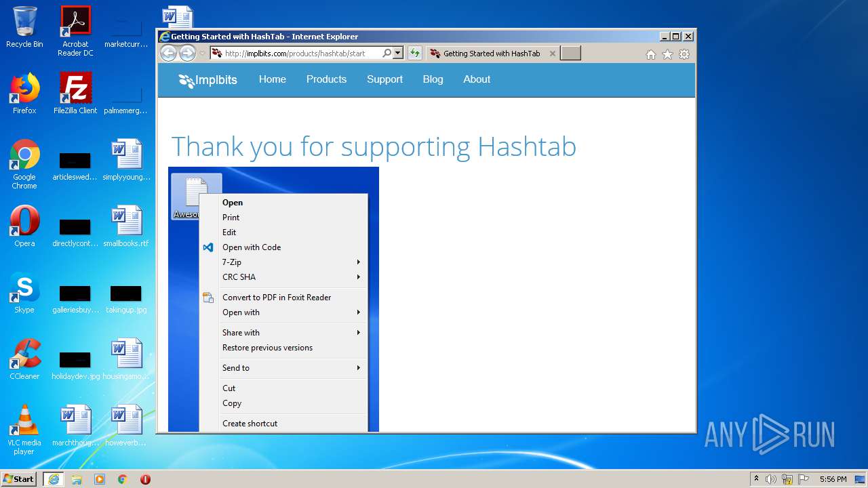Go to Home in site navigation
Viewport: 868px width, 488px height.
(273, 79)
